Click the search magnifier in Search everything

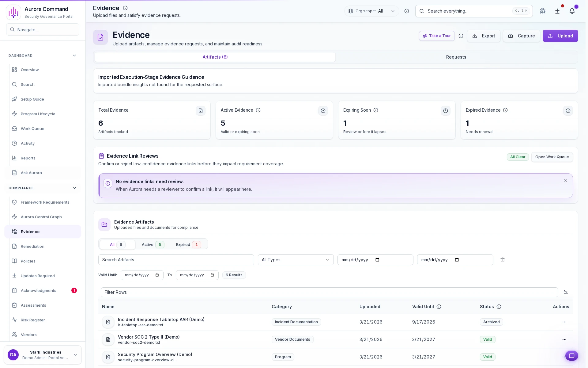pyautogui.click(x=422, y=11)
